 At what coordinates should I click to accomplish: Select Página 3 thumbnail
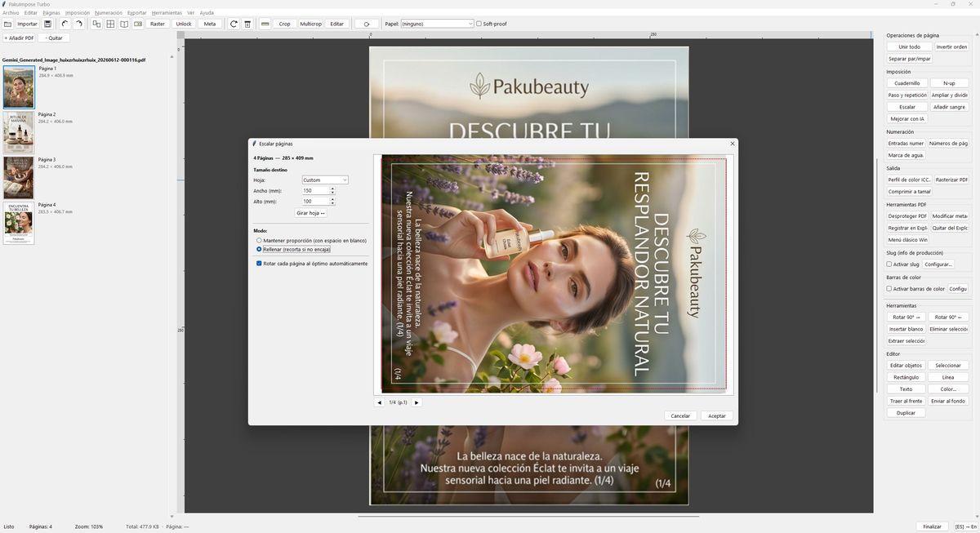point(19,178)
